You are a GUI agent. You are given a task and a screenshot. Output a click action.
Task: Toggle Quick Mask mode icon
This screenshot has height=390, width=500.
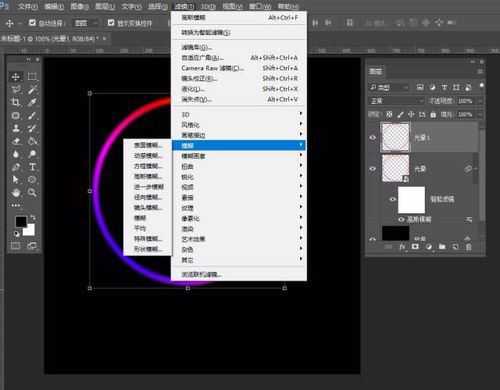[15, 246]
